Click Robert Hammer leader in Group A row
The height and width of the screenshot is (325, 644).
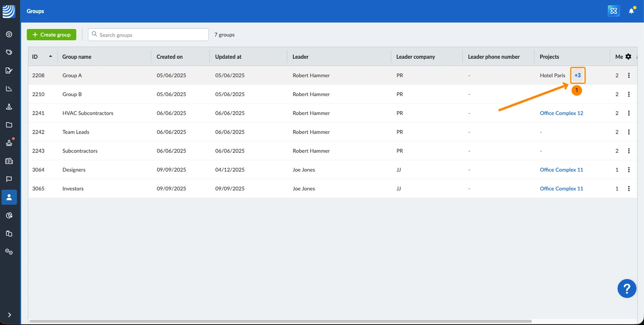(311, 75)
